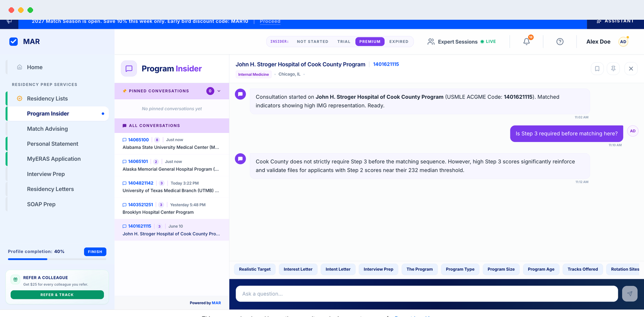The width and height of the screenshot is (644, 317).
Task: Click the Program Insider chat bubble icon
Action: (129, 69)
